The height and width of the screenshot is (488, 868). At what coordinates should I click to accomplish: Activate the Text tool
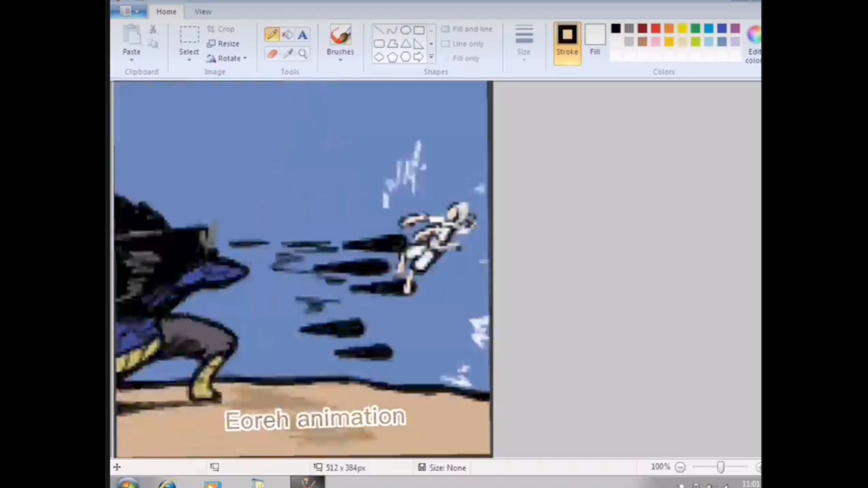tap(303, 35)
